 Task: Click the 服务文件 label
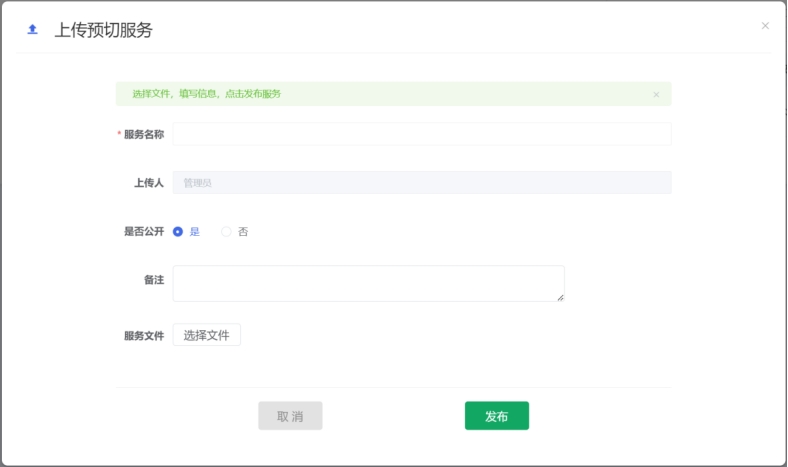144,336
